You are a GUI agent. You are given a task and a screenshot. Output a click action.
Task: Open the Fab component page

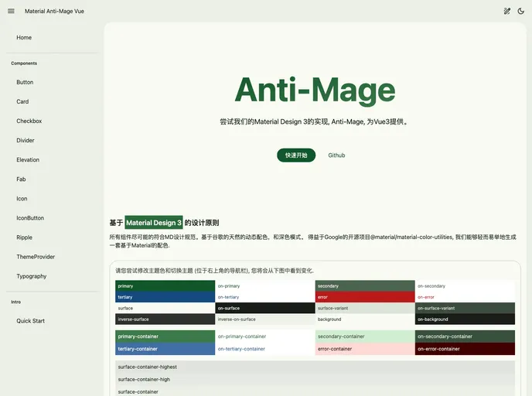coord(21,179)
